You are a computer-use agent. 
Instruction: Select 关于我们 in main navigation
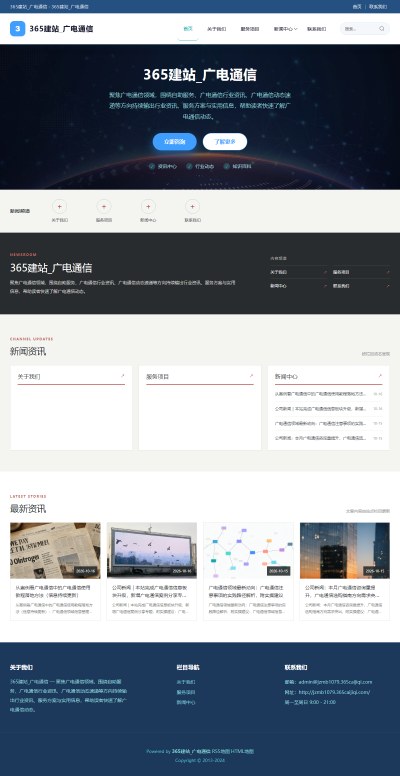(216, 29)
